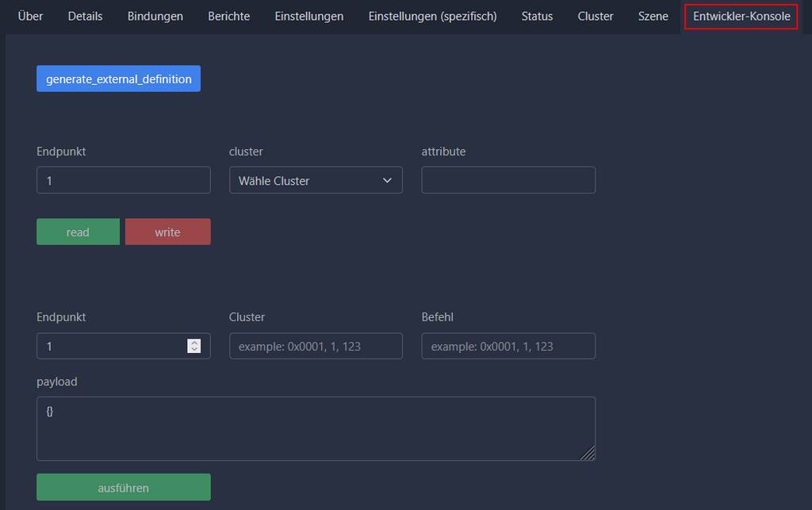Click the stepper arrows on lower Endpunkt

(193, 346)
